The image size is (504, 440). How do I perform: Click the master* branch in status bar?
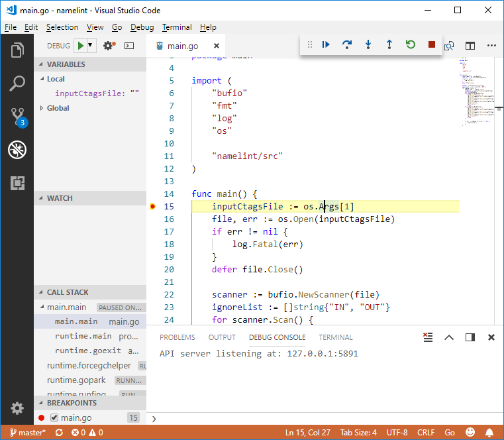coord(28,432)
